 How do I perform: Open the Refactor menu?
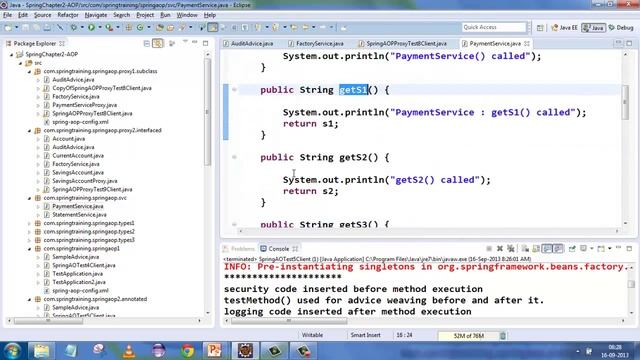pyautogui.click(x=68, y=15)
